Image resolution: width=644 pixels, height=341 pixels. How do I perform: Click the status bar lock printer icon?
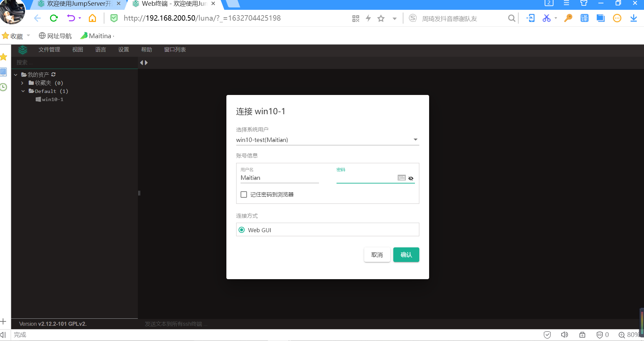tap(582, 335)
